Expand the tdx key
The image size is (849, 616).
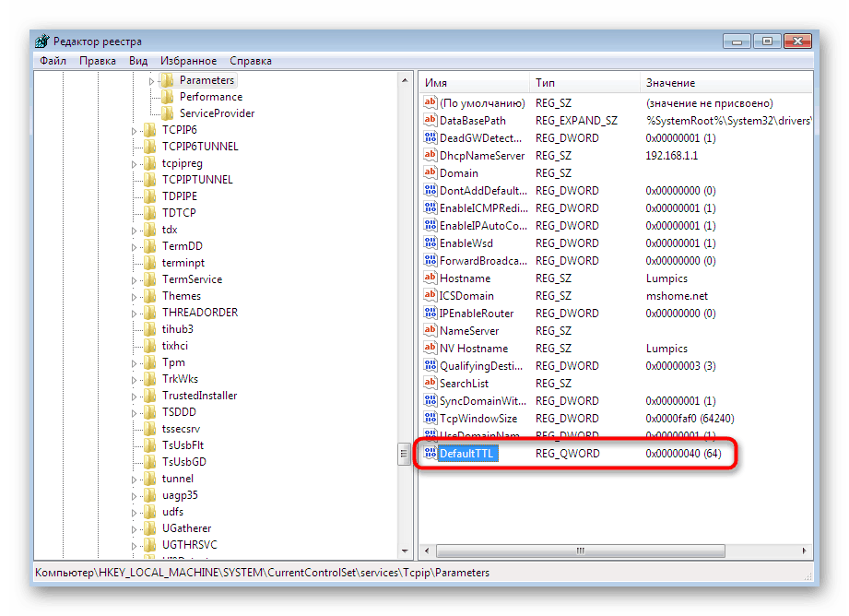134,231
